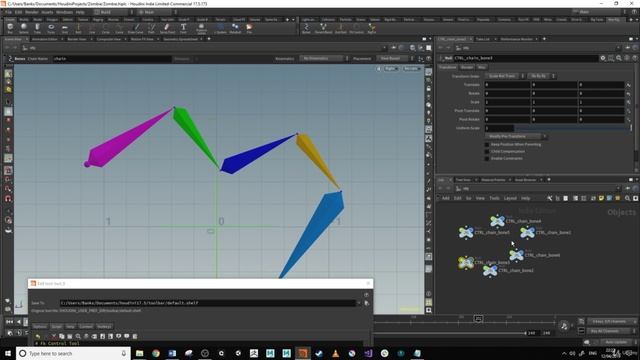Open the Hotkeys tab in Edit tool

(x=104, y=327)
